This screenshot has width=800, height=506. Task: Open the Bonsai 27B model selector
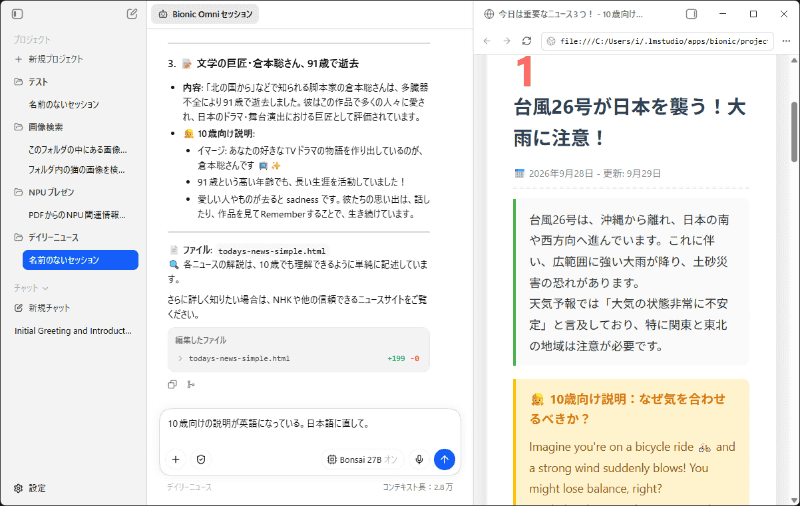(362, 460)
